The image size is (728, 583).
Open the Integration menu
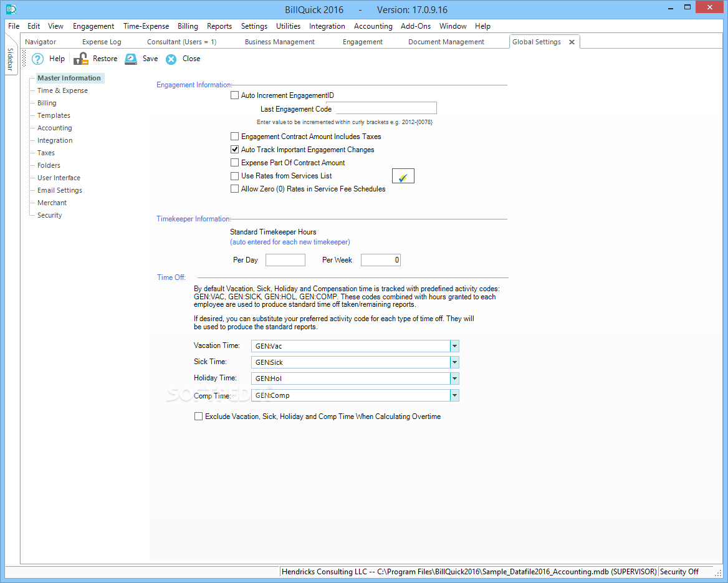tap(327, 26)
